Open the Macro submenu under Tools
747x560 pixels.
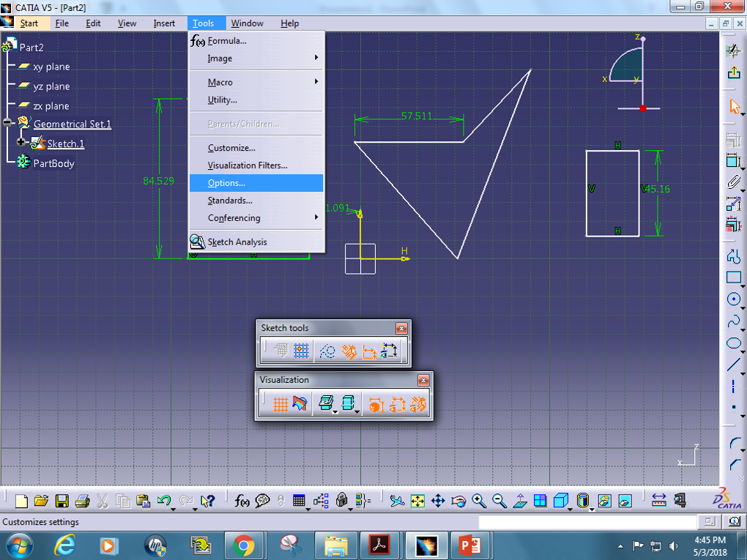(x=220, y=82)
